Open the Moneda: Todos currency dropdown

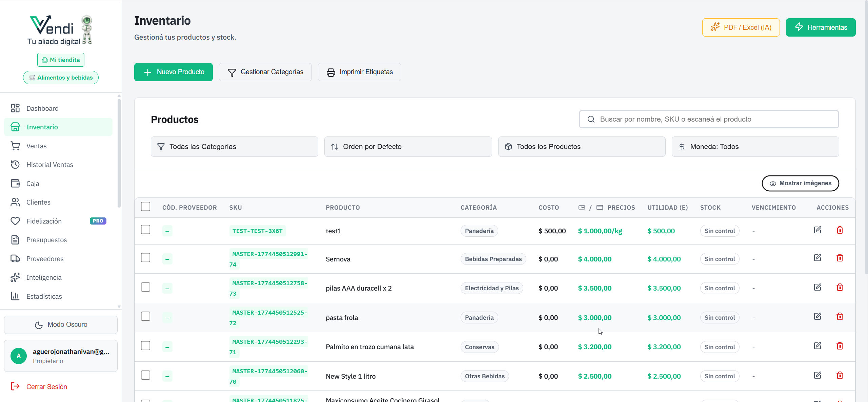pyautogui.click(x=755, y=147)
